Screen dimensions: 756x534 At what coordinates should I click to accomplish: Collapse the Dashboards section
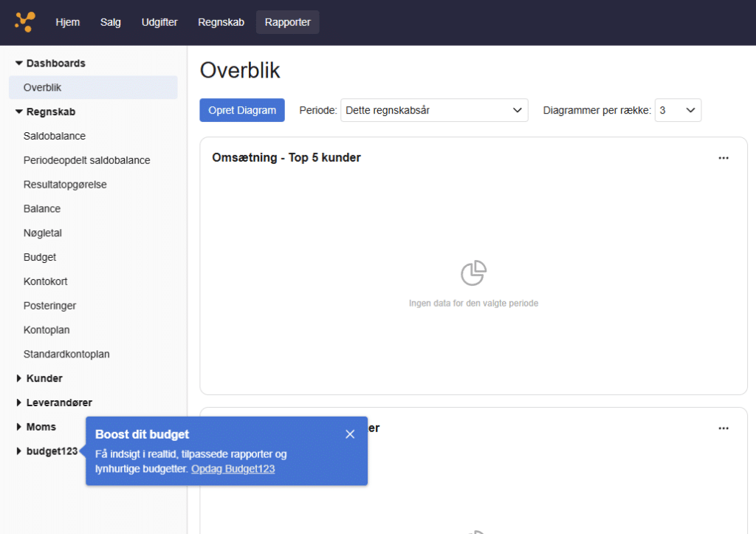pyautogui.click(x=19, y=64)
